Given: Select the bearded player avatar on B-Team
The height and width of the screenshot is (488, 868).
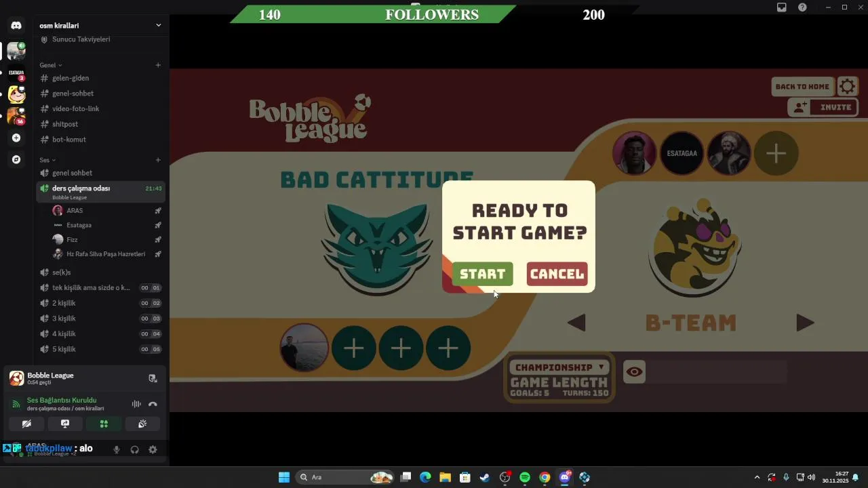Looking at the screenshot, I should pyautogui.click(x=729, y=153).
